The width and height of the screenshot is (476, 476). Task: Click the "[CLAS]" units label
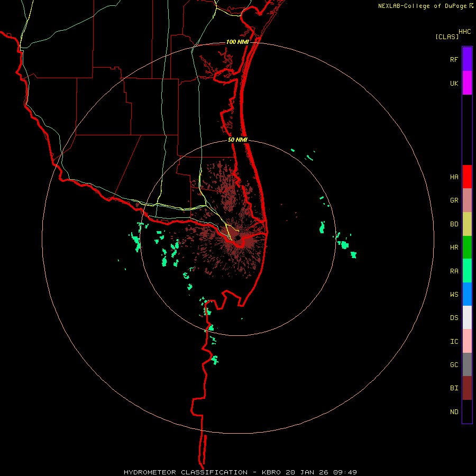pyautogui.click(x=447, y=36)
